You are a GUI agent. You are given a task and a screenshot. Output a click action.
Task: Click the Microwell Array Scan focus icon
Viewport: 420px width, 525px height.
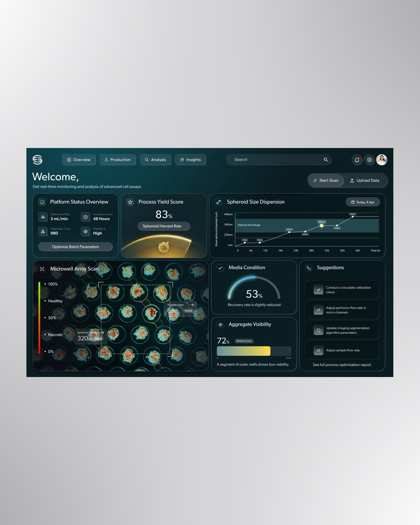tap(42, 269)
